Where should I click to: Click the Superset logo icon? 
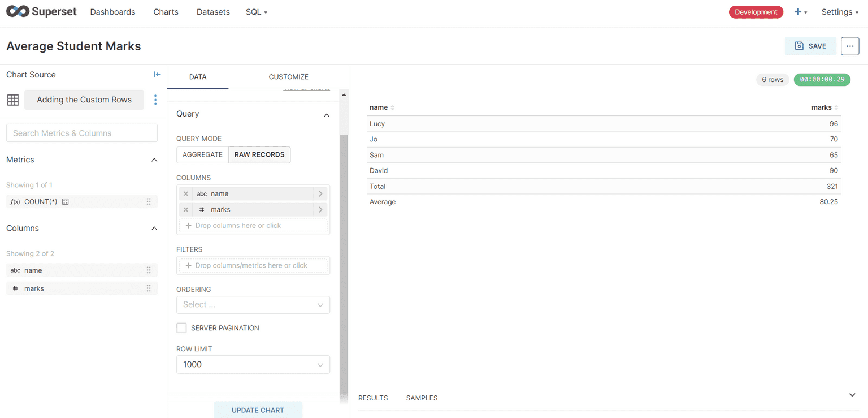18,12
